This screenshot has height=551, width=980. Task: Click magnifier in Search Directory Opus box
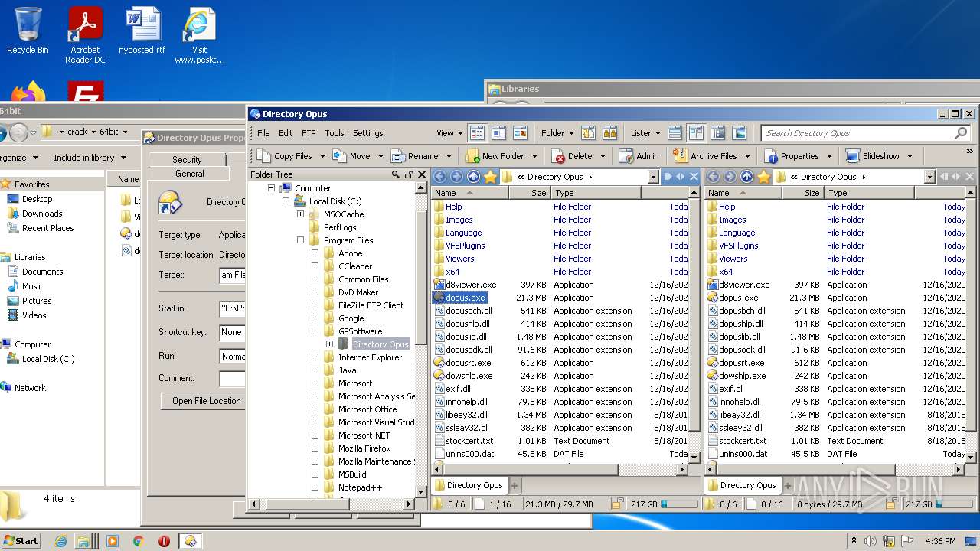click(x=961, y=133)
